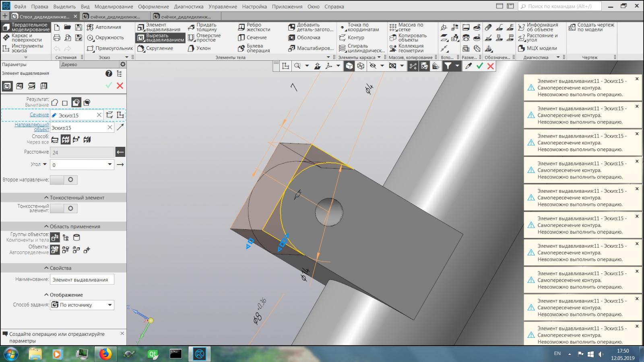
Task: Click the save document icon
Action: [x=78, y=27]
